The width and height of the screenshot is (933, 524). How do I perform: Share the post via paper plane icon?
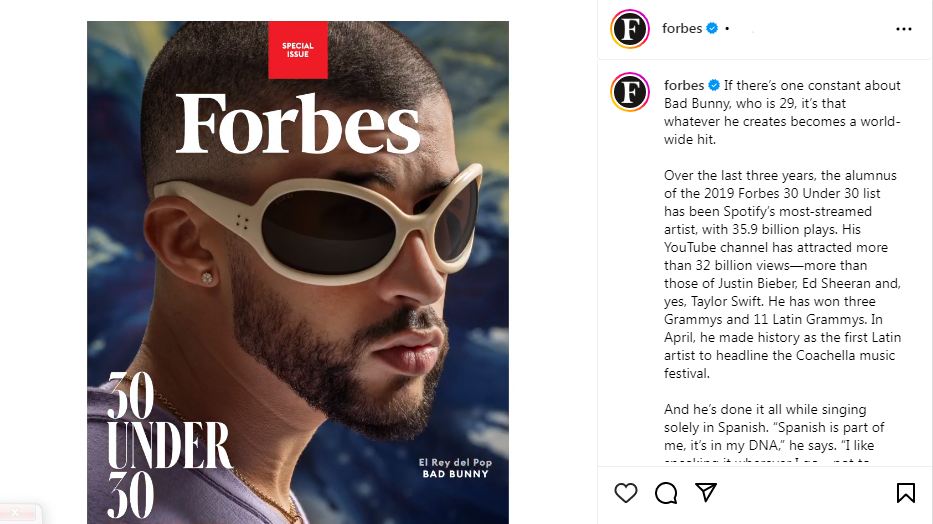706,493
